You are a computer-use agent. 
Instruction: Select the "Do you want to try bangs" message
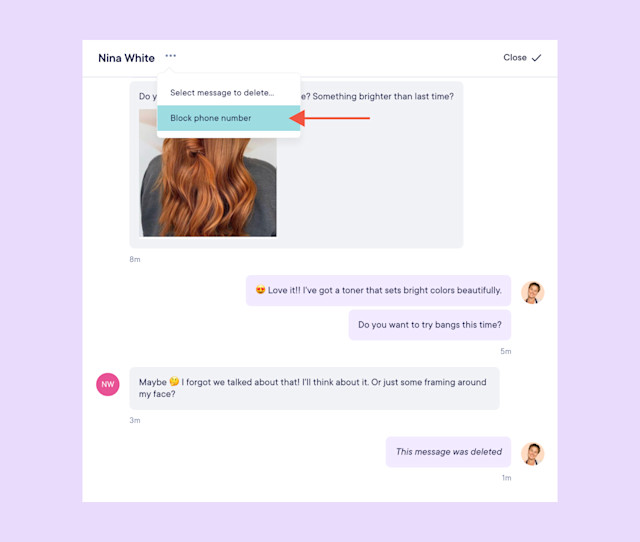click(x=430, y=325)
